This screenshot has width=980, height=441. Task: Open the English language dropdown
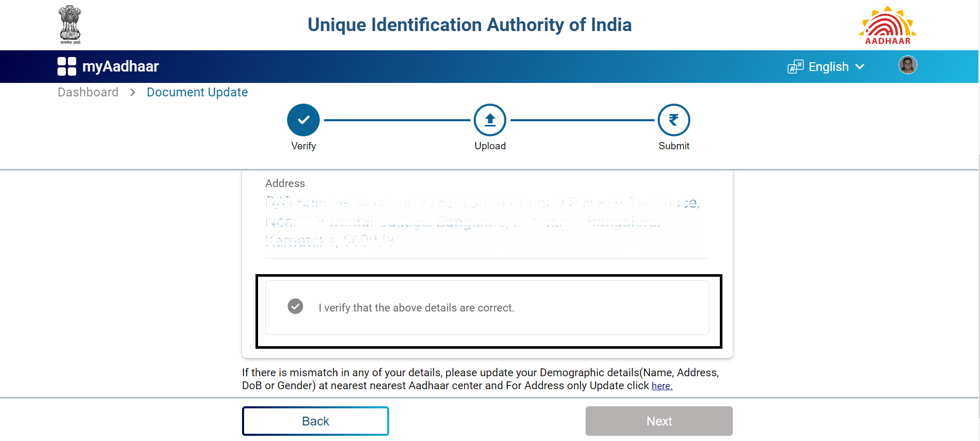point(829,66)
